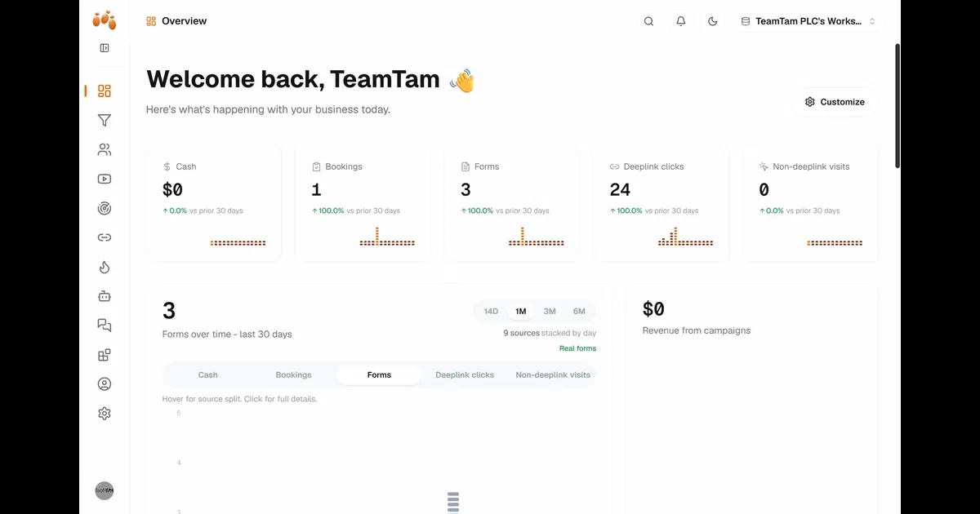
Task: Click the Forms over time - last 30 days label
Action: 227,334
